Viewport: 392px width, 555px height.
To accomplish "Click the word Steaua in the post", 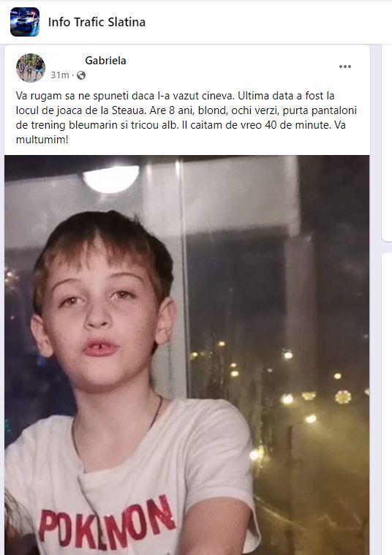I will 129,110.
